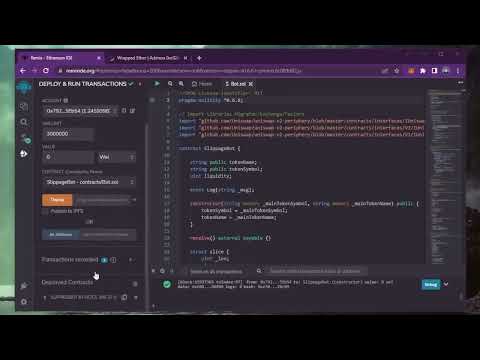Open the account selection dropdown
The height and width of the screenshot is (360, 480).
81,110
